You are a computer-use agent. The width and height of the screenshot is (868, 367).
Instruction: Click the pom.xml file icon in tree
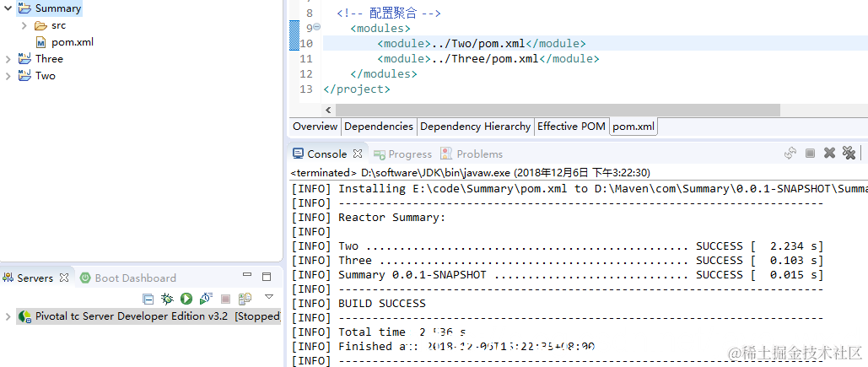point(41,42)
